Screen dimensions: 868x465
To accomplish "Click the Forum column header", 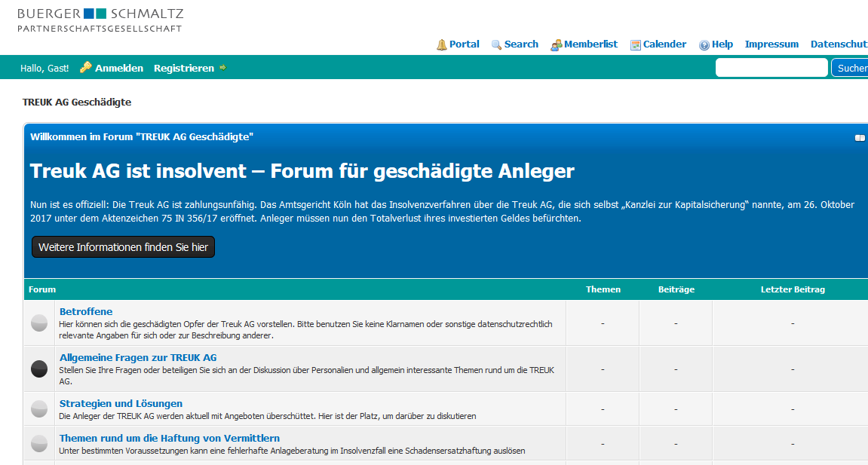I will click(x=42, y=289).
